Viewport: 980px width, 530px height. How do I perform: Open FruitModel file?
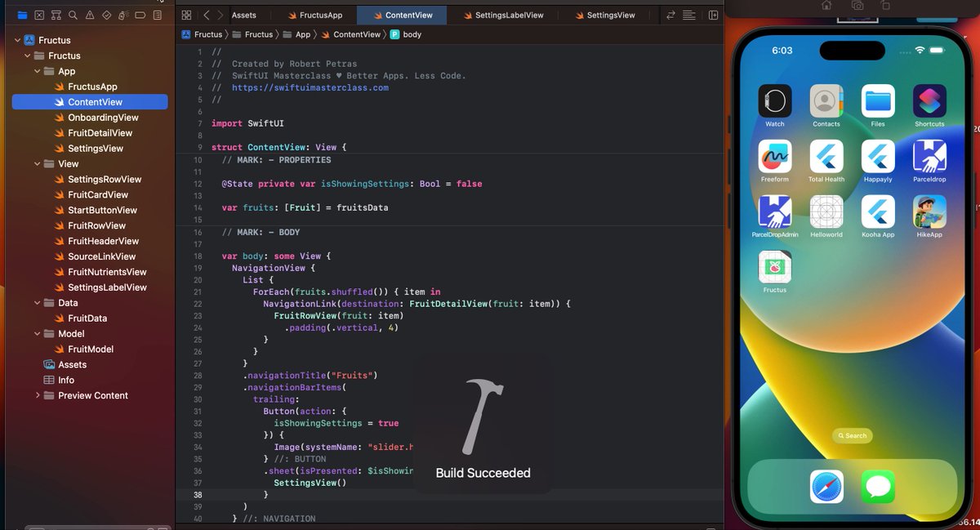point(90,350)
